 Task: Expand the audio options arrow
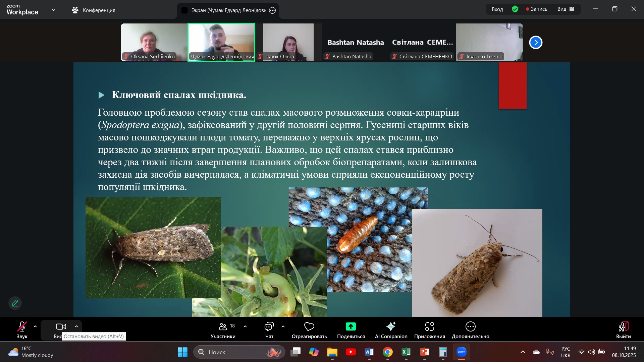click(x=35, y=326)
